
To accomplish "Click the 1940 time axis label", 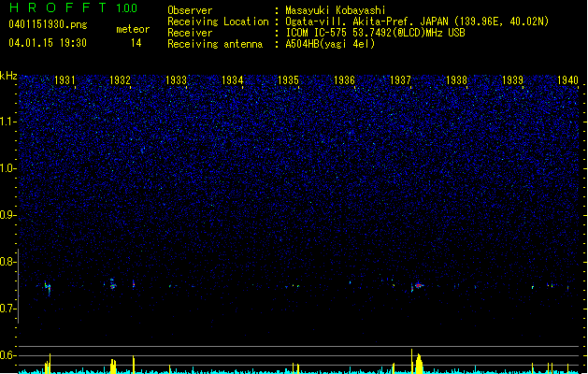I will [x=567, y=80].
